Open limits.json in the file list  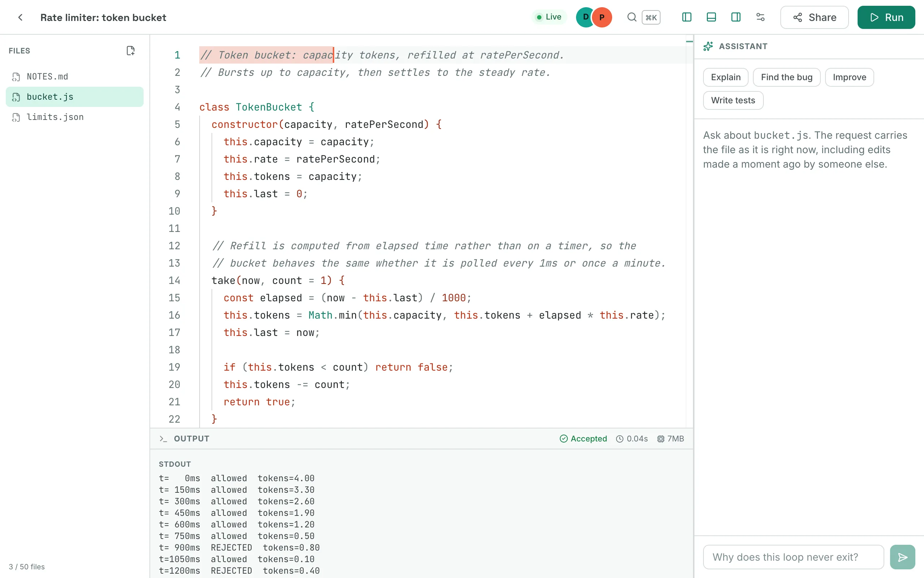point(74,117)
